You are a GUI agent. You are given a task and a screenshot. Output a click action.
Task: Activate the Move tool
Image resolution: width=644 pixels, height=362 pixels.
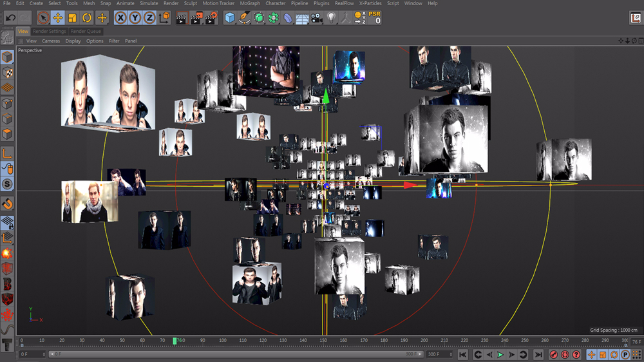(58, 17)
